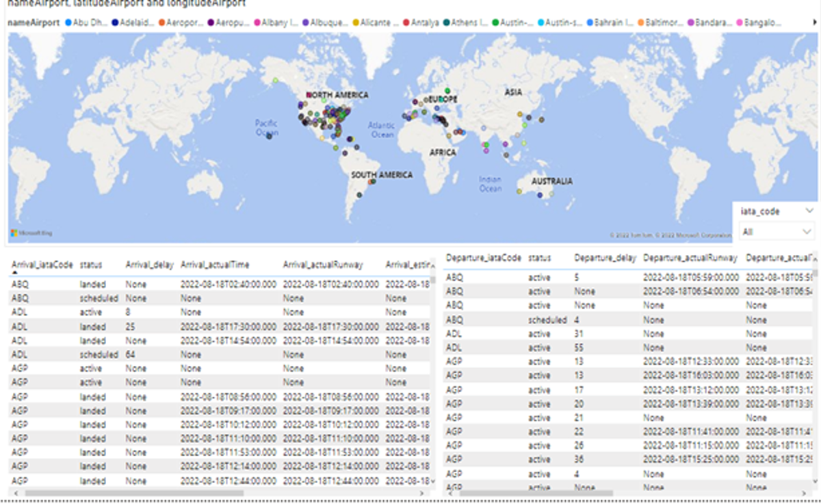
Task: Sort by Arrival_actualRunway column header
Action: click(x=322, y=264)
